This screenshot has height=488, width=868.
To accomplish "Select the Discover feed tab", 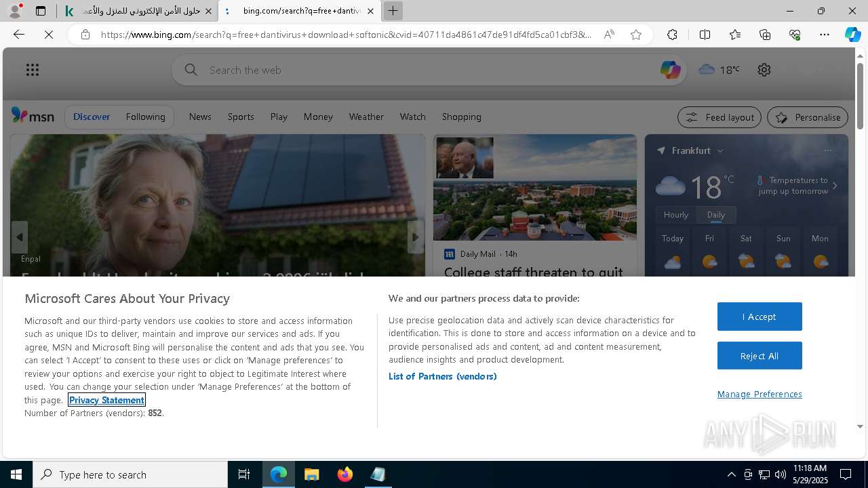I will (92, 117).
